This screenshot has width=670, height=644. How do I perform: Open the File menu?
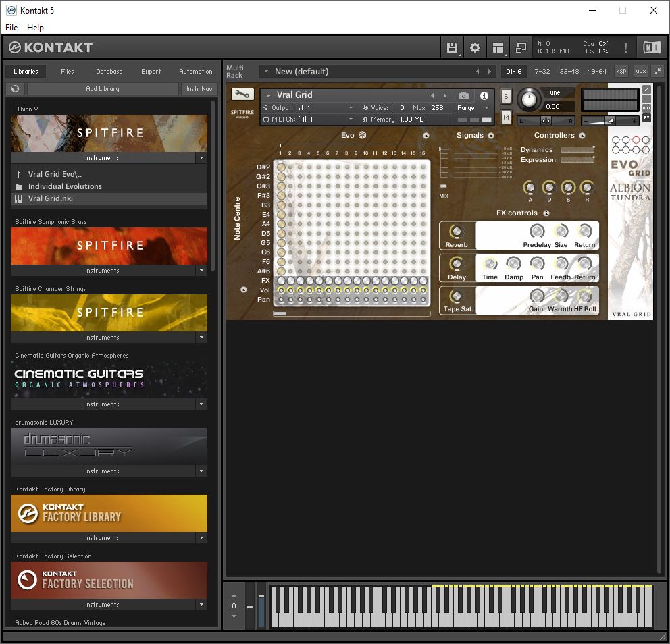11,28
